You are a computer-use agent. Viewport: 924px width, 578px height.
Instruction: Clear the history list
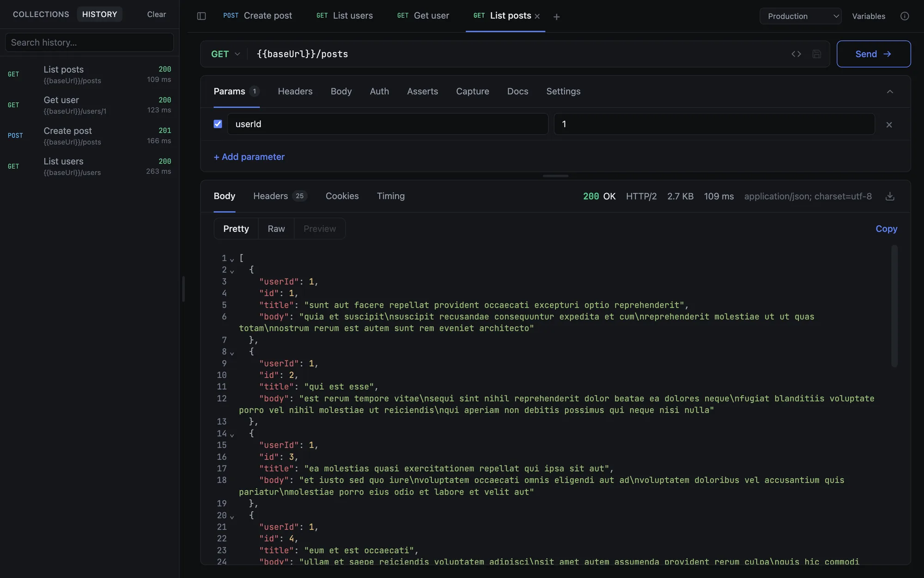[x=157, y=14]
